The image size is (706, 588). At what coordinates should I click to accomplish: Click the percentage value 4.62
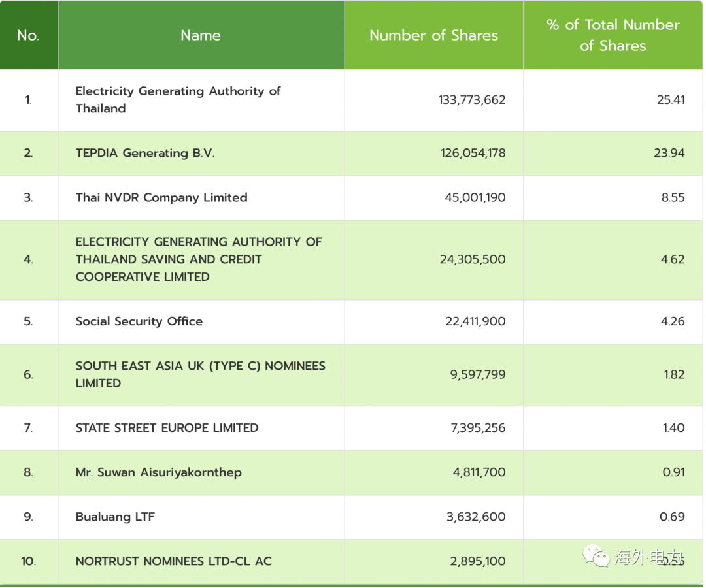[x=672, y=259]
